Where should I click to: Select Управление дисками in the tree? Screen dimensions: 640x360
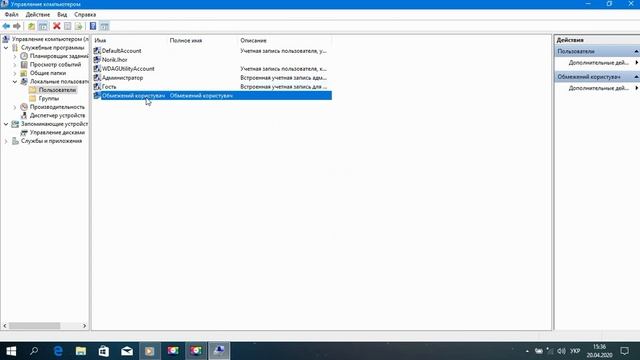(x=57, y=132)
